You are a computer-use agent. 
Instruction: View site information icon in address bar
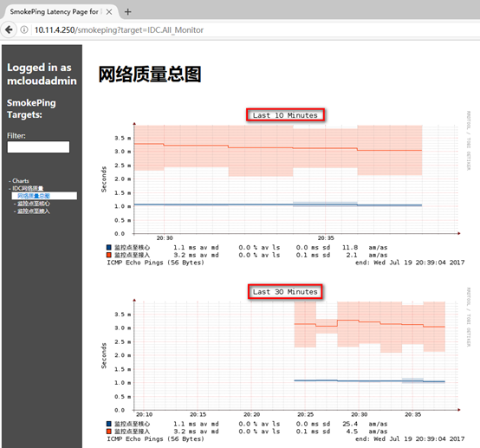click(x=24, y=29)
